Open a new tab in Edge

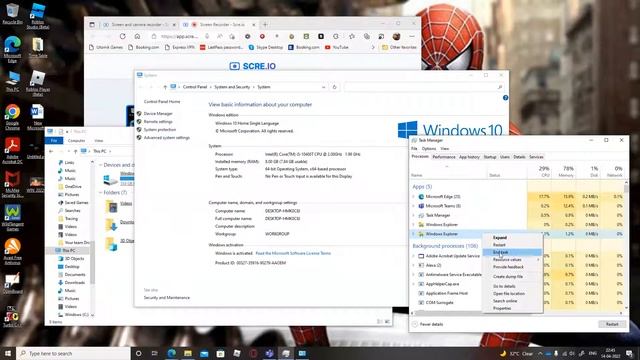coord(265,24)
